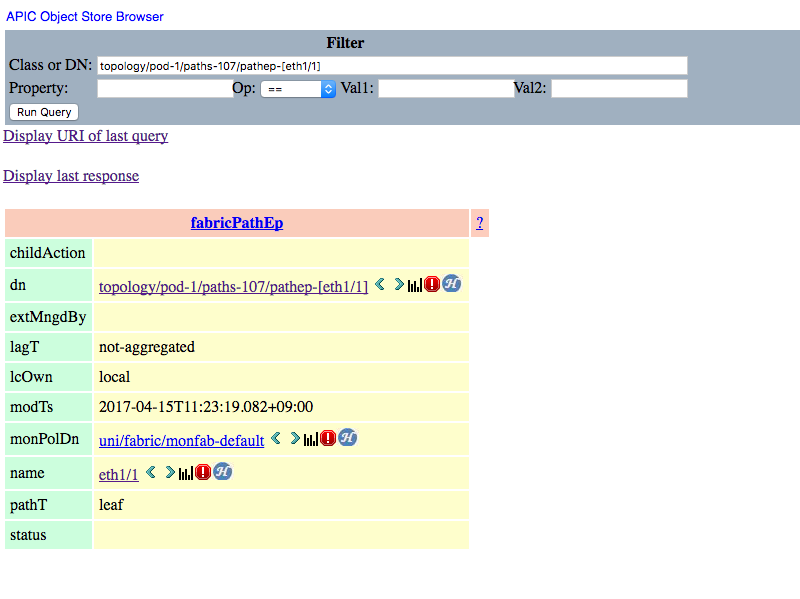Open the health icon next to eth1/1
This screenshot has height=599, width=800.
[x=222, y=471]
